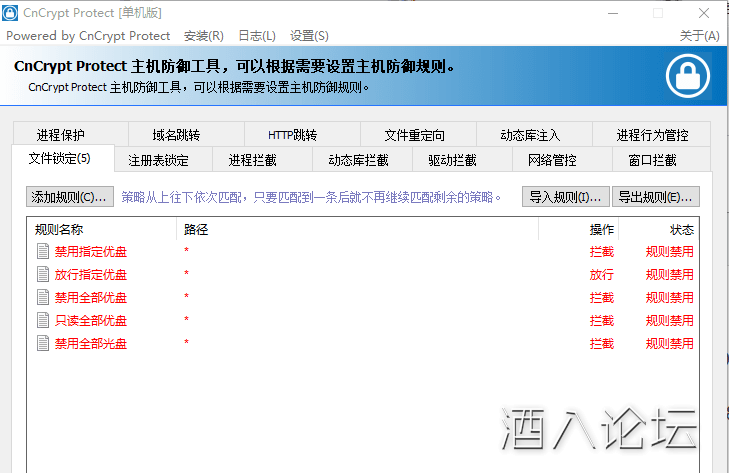Image resolution: width=729 pixels, height=473 pixels.
Task: Switch to the 网络管控 tab
Action: point(563,160)
